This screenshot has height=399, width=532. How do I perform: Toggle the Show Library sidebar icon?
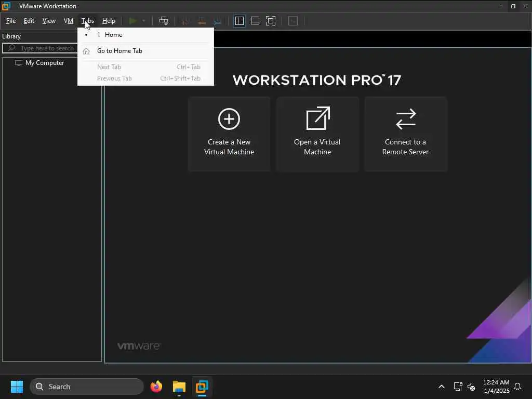click(240, 21)
